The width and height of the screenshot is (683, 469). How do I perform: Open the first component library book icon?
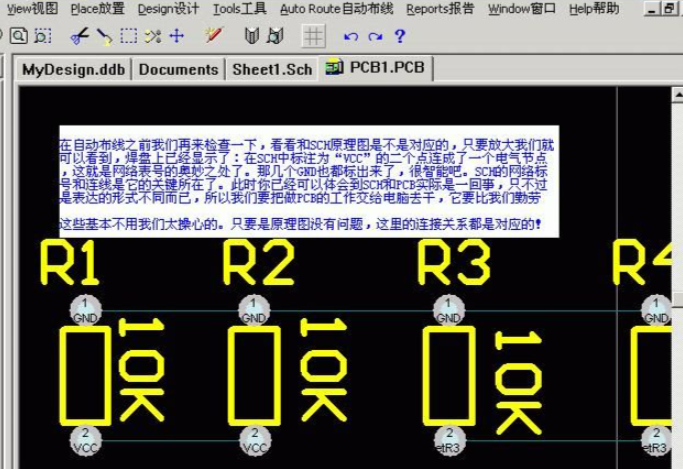tap(251, 36)
